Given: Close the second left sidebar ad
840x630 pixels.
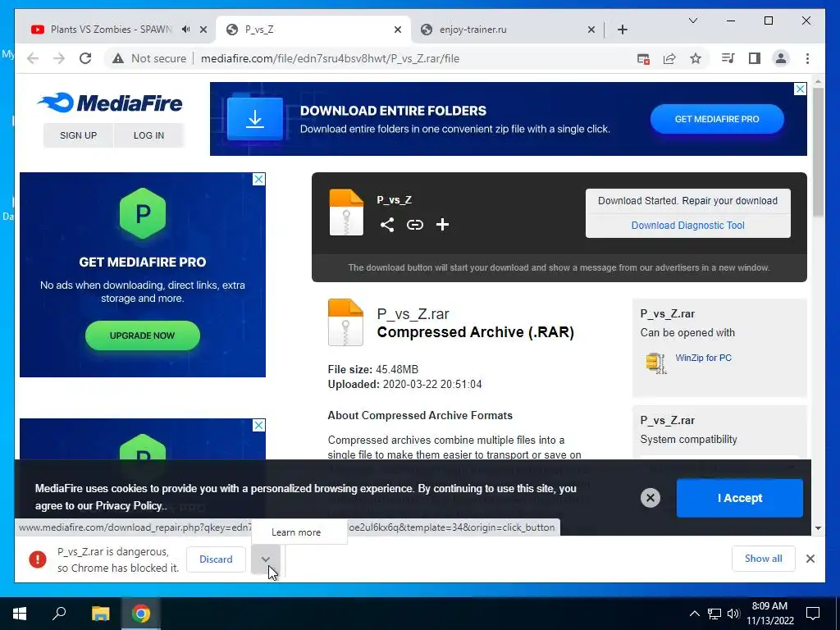Looking at the screenshot, I should tap(258, 426).
